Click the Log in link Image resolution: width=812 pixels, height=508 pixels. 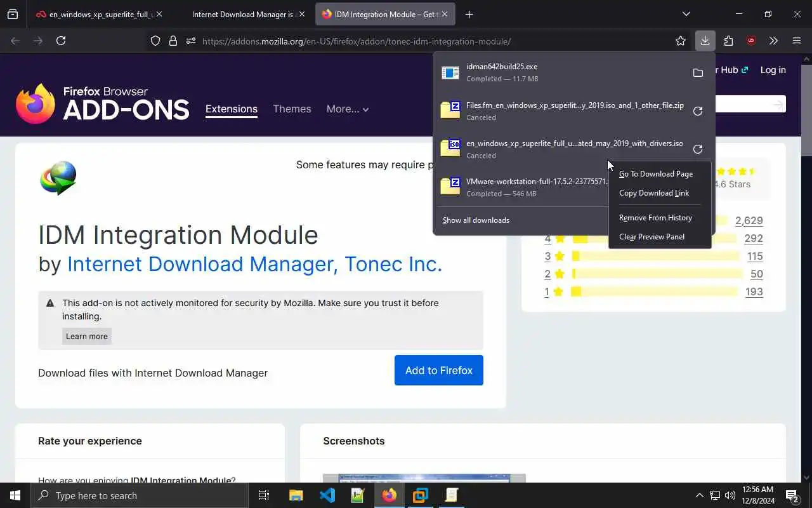773,70
